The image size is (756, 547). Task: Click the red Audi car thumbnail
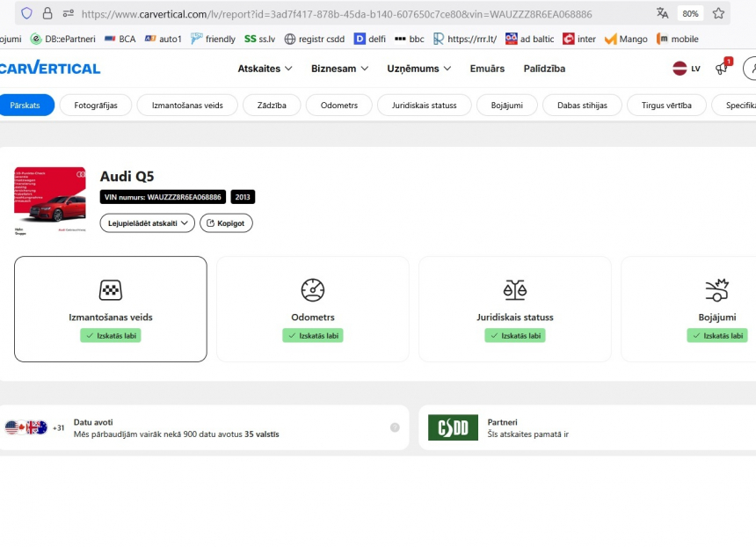pyautogui.click(x=50, y=201)
